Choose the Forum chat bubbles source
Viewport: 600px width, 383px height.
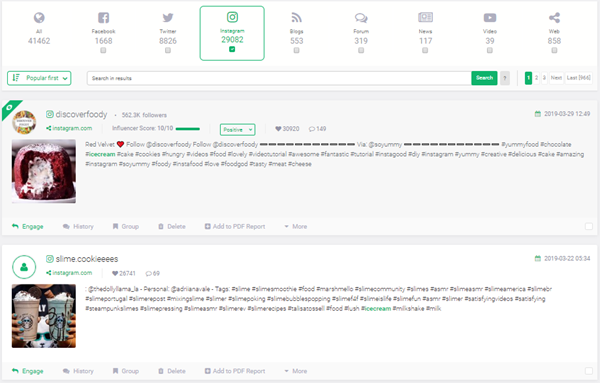[x=361, y=18]
